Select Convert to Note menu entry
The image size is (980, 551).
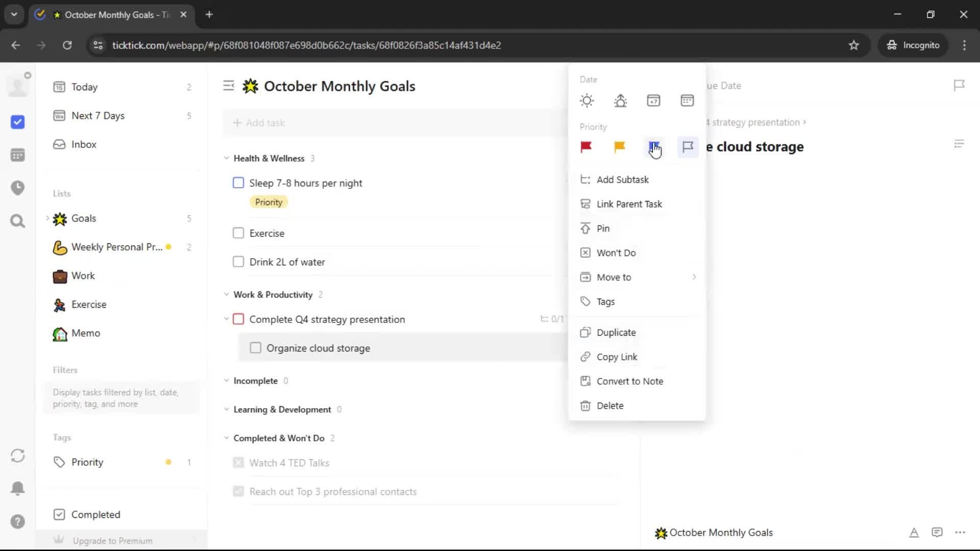click(x=629, y=381)
